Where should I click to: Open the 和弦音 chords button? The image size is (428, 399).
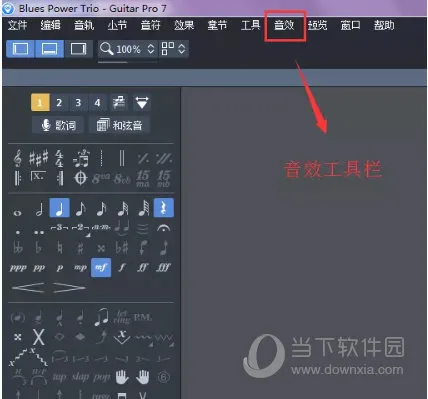[119, 125]
